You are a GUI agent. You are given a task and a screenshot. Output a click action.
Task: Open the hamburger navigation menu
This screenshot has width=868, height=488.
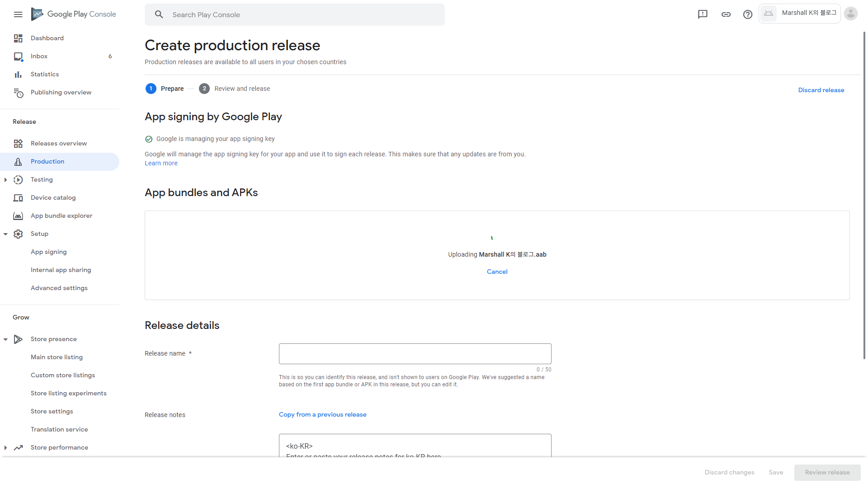(x=18, y=14)
